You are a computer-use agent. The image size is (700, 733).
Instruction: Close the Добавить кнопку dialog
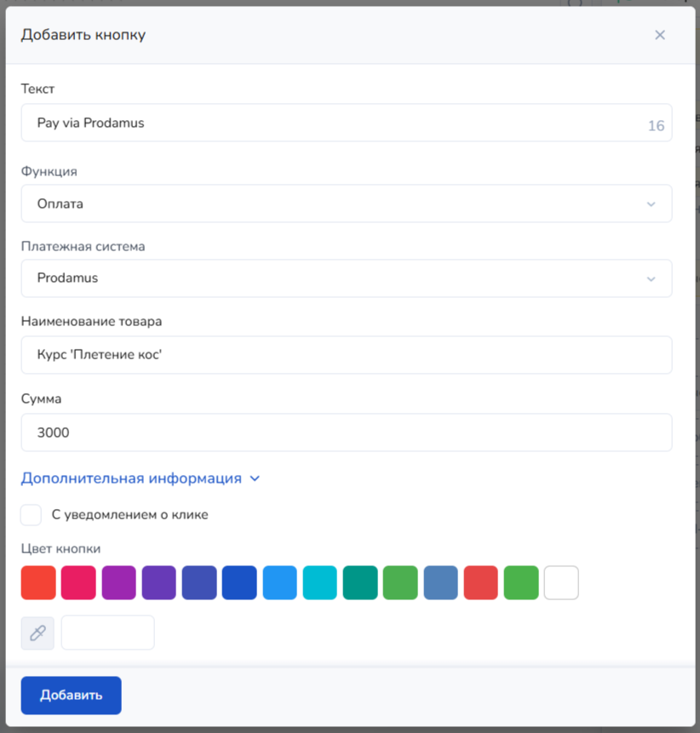click(659, 35)
